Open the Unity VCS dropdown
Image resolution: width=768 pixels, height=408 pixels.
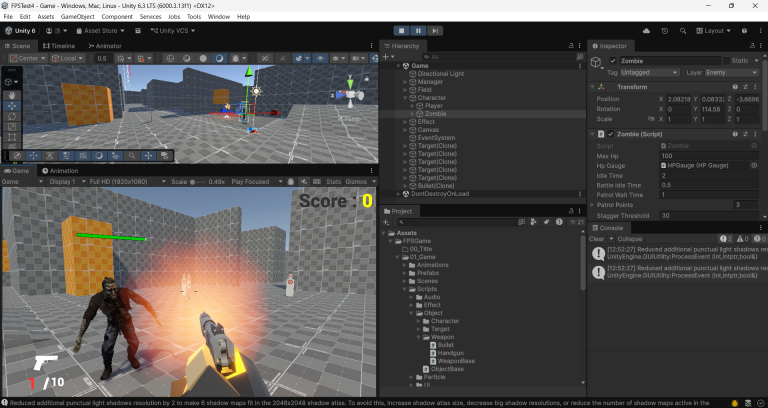[x=173, y=30]
